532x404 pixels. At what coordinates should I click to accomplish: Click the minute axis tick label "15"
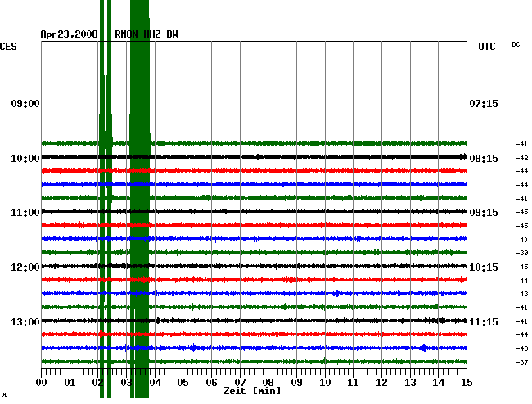(467, 383)
